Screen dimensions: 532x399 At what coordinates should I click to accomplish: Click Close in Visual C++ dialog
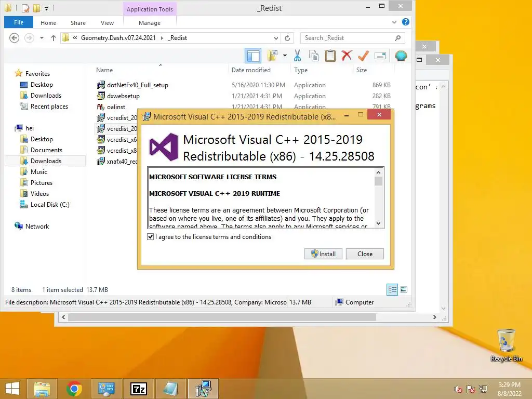click(365, 254)
